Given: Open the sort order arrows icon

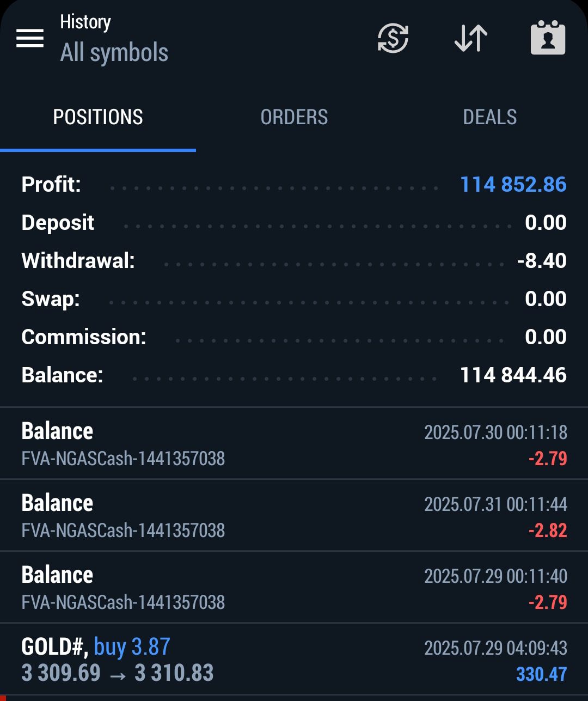Looking at the screenshot, I should (x=471, y=39).
